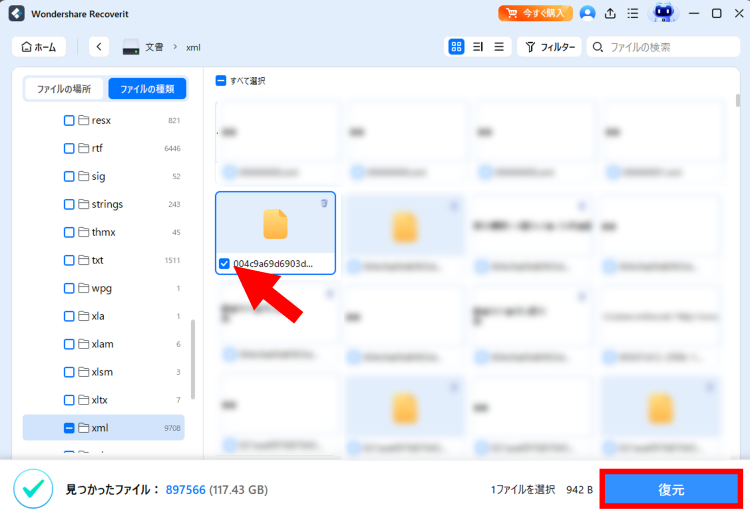Select the rtf folder row
Screen dimensions: 750x516
[x=104, y=148]
